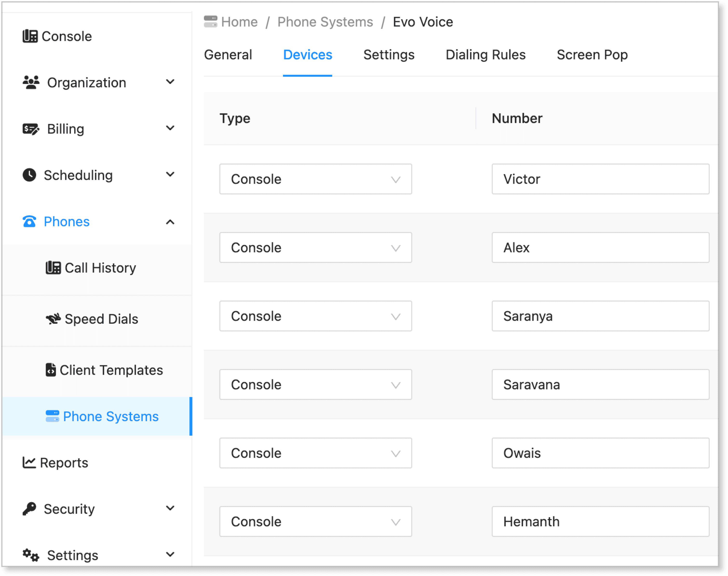Click the Organization people icon

pyautogui.click(x=31, y=82)
